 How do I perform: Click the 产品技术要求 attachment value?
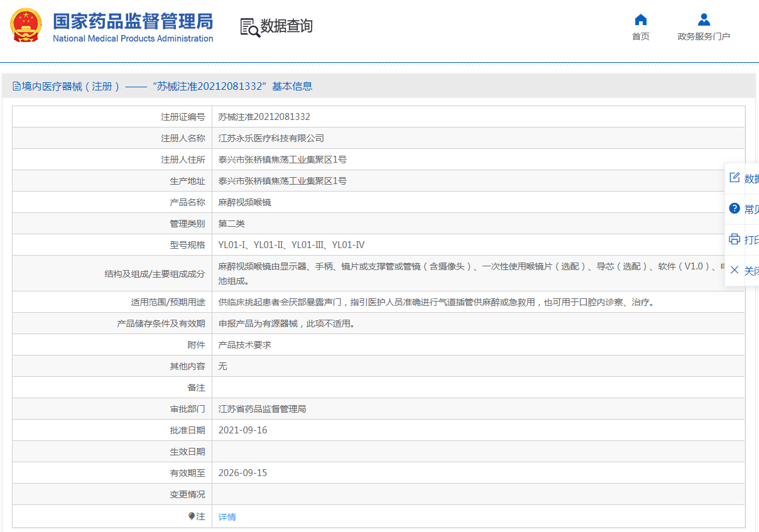pos(244,345)
